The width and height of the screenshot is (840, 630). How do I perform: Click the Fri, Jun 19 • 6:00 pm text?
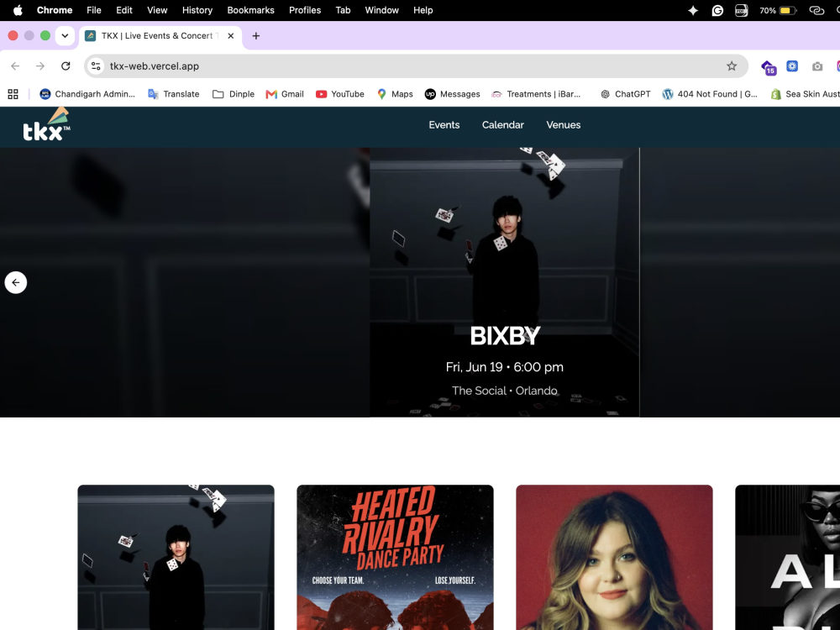tap(505, 367)
